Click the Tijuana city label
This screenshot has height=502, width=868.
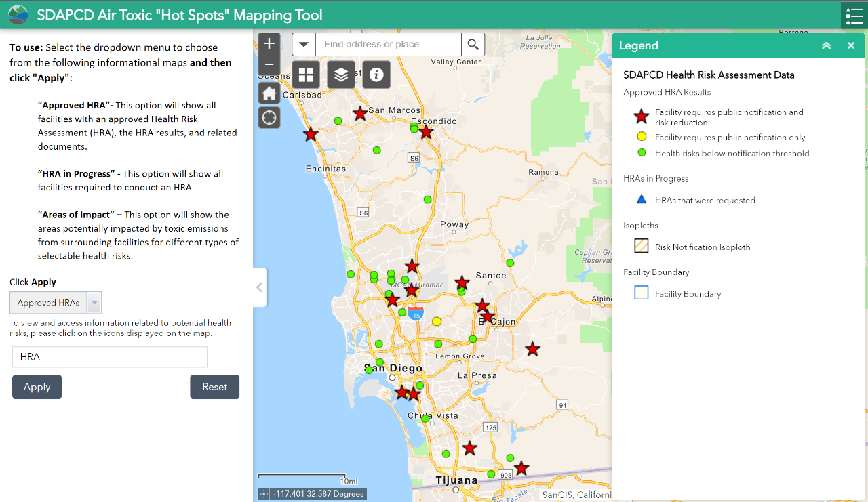456,480
